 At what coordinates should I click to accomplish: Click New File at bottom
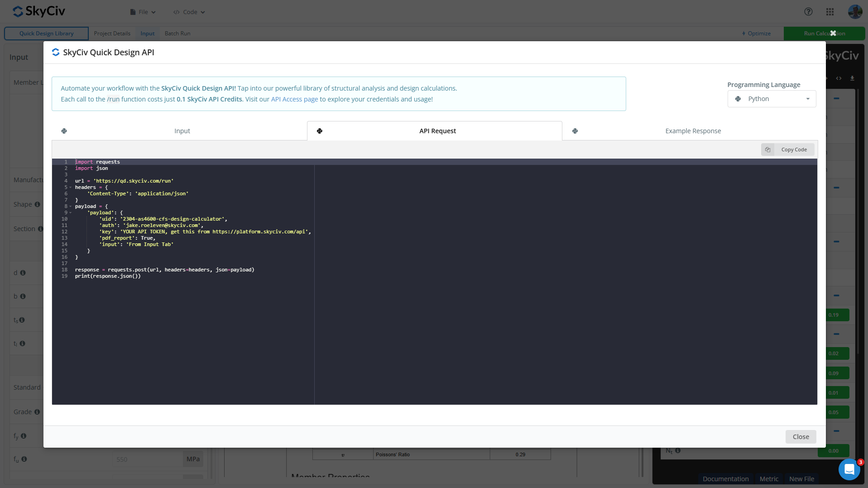click(801, 479)
